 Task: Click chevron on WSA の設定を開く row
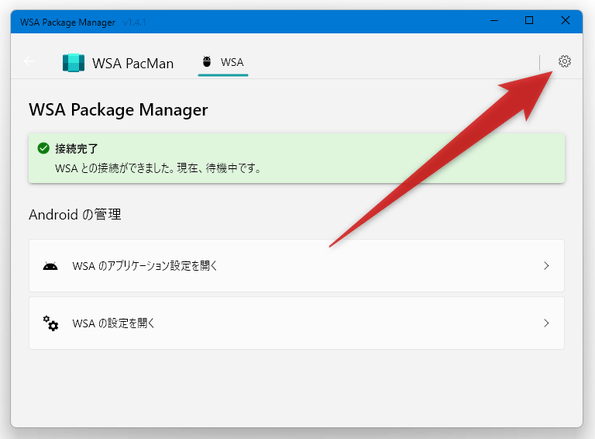546,323
